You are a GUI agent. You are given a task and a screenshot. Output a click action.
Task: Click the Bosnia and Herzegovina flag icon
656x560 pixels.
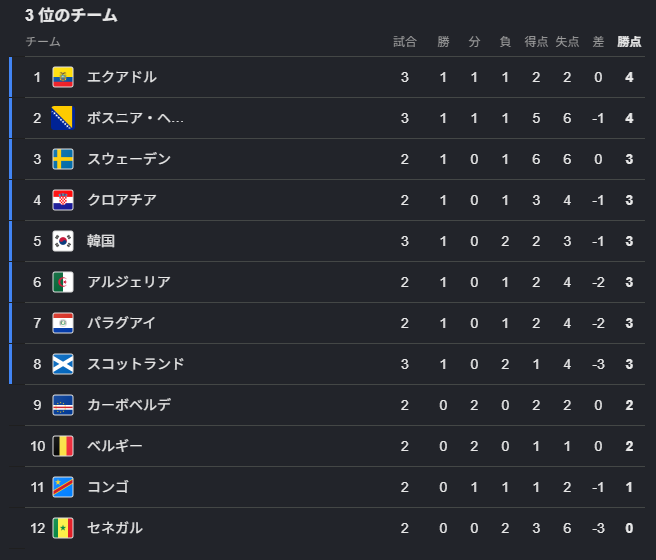tap(63, 118)
